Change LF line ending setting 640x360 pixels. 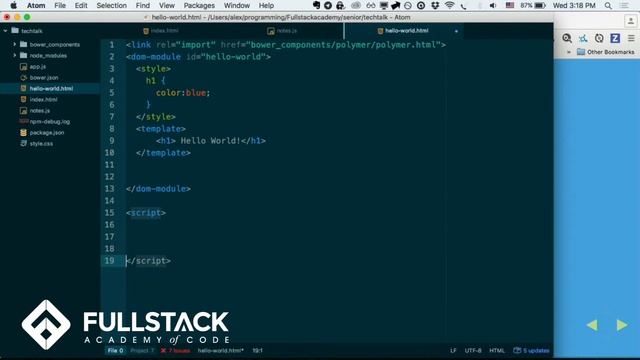453,350
